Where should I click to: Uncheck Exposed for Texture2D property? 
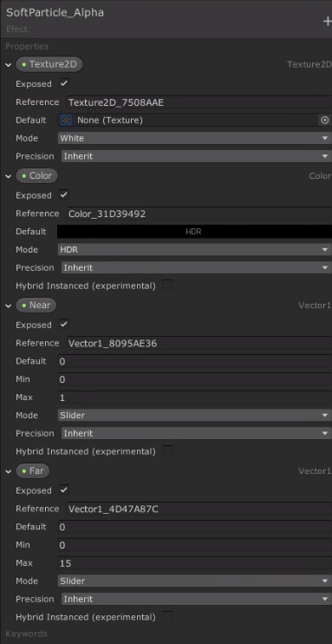click(x=64, y=83)
